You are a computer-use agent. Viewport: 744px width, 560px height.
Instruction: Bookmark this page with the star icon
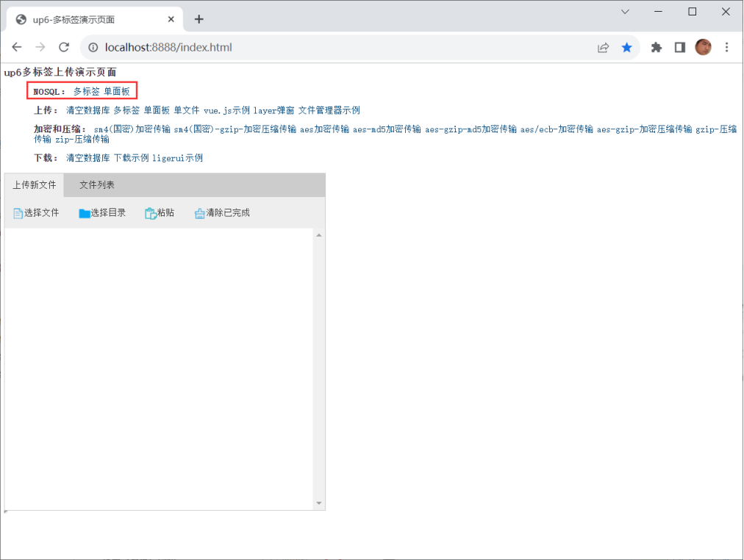tap(626, 47)
